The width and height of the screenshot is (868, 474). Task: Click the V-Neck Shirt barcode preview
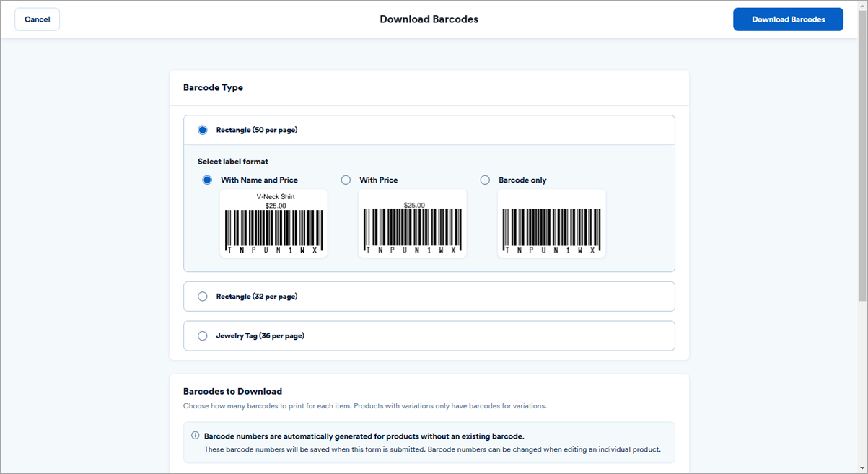coord(273,224)
